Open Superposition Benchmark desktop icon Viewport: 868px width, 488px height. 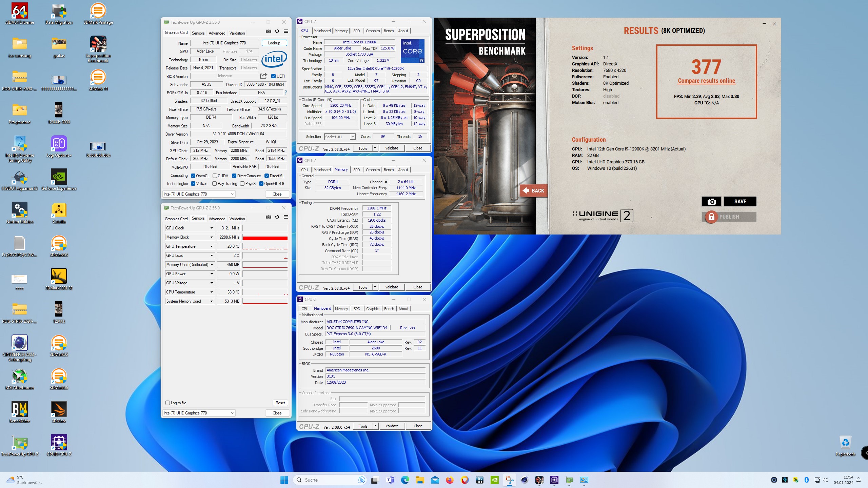pos(98,49)
